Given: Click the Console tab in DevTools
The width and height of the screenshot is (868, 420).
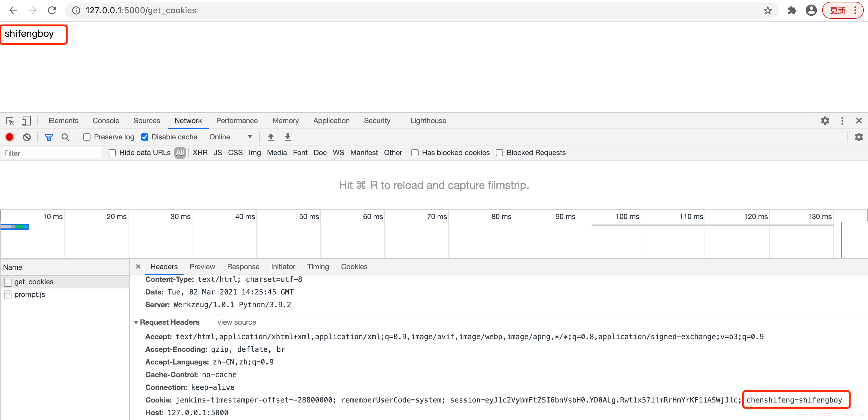Looking at the screenshot, I should pos(106,121).
